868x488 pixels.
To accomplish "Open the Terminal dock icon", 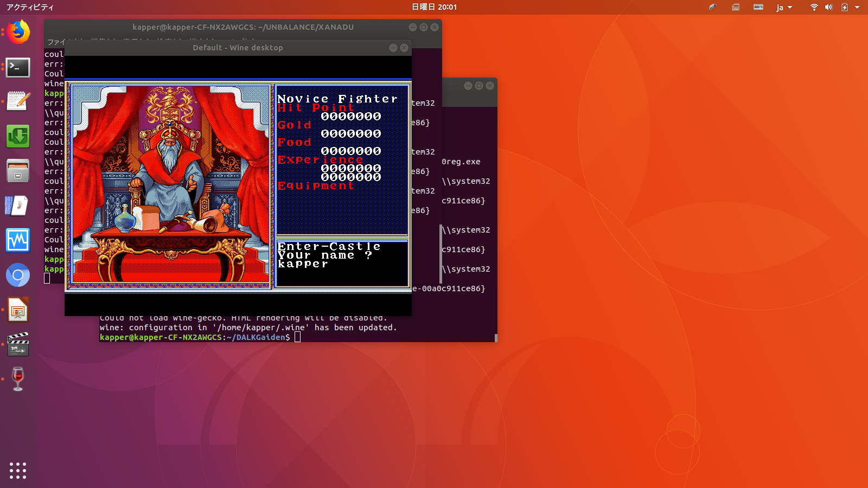I will [18, 68].
